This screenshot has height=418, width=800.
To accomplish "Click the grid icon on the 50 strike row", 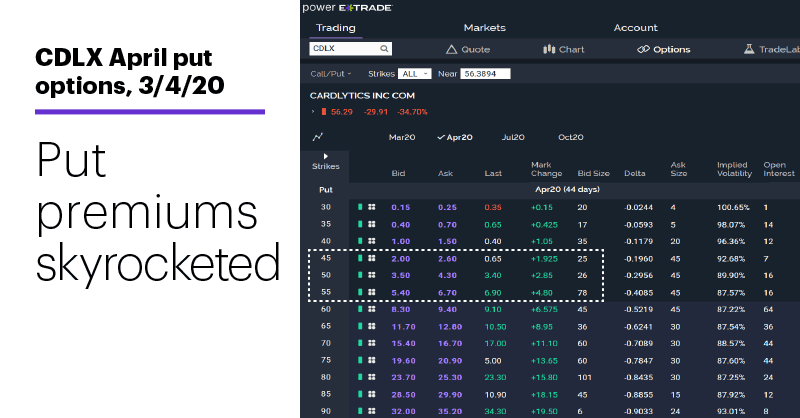I will point(371,275).
